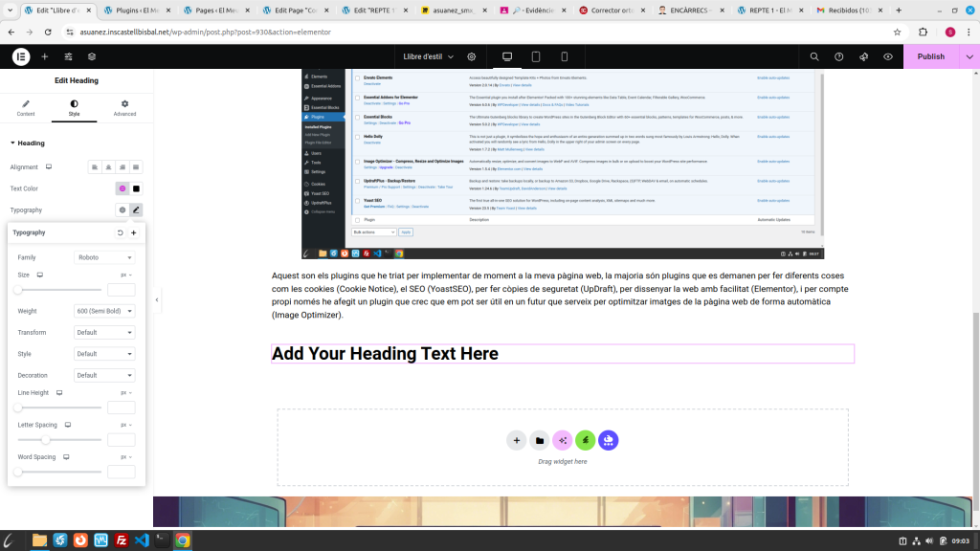Collapse the Heading section
This screenshot has width=980, height=551.
click(28, 143)
